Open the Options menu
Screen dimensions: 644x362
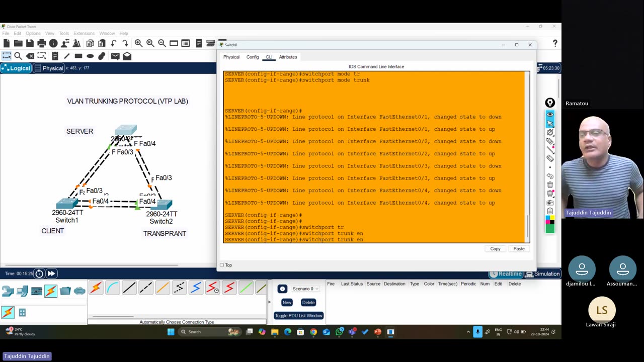pos(33,33)
